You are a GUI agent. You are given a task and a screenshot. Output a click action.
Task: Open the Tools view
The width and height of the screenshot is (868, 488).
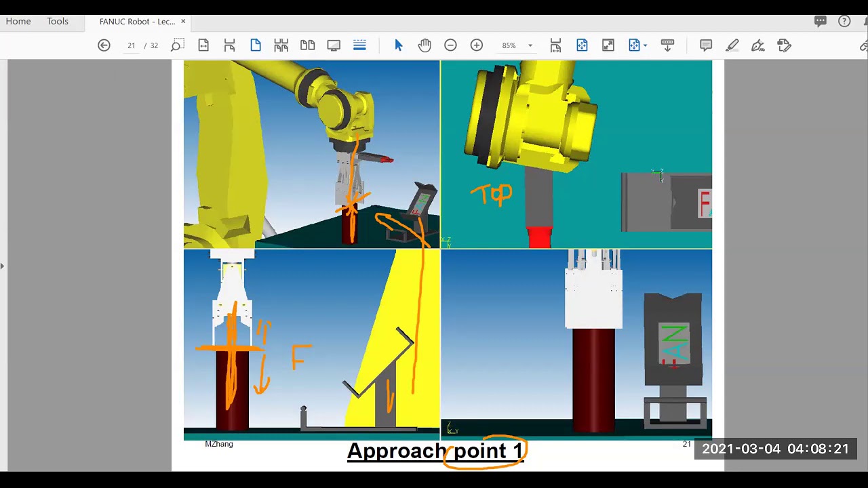58,21
